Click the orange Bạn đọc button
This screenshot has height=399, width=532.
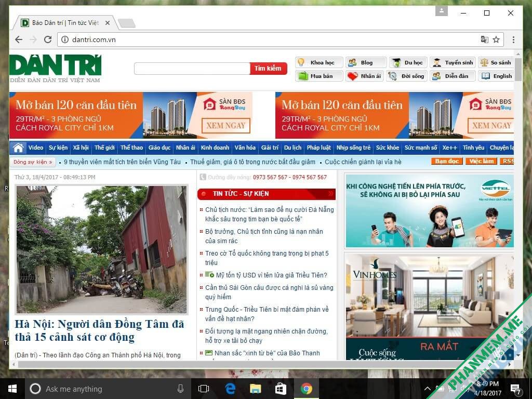[x=447, y=161]
